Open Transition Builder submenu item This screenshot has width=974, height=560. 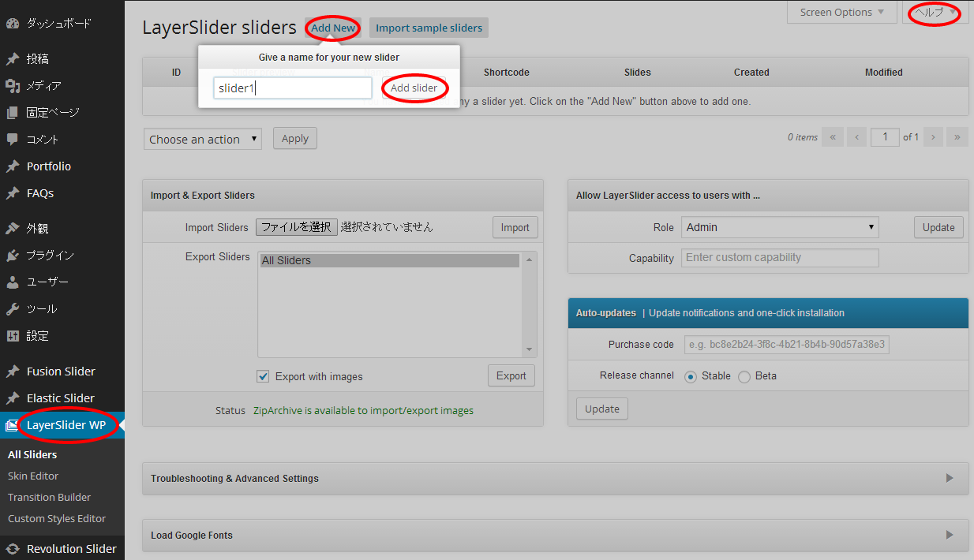49,497
